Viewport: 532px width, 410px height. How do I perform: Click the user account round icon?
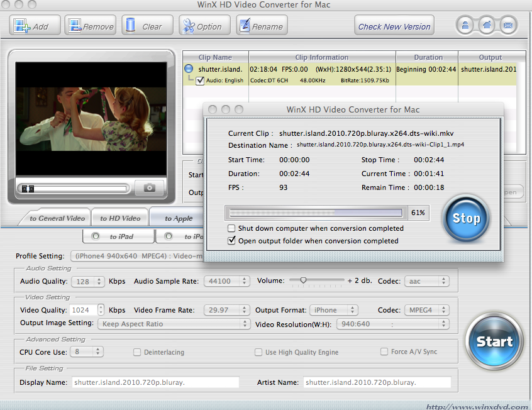point(465,25)
